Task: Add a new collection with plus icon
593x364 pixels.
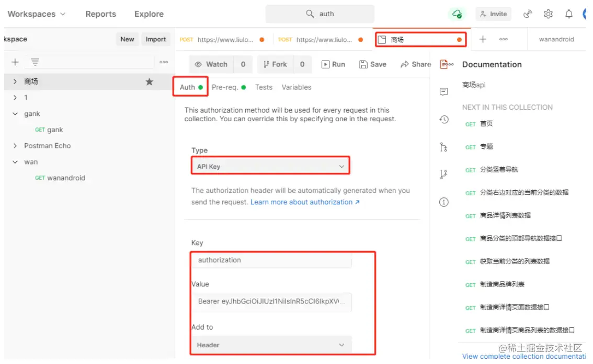Action: (15, 62)
